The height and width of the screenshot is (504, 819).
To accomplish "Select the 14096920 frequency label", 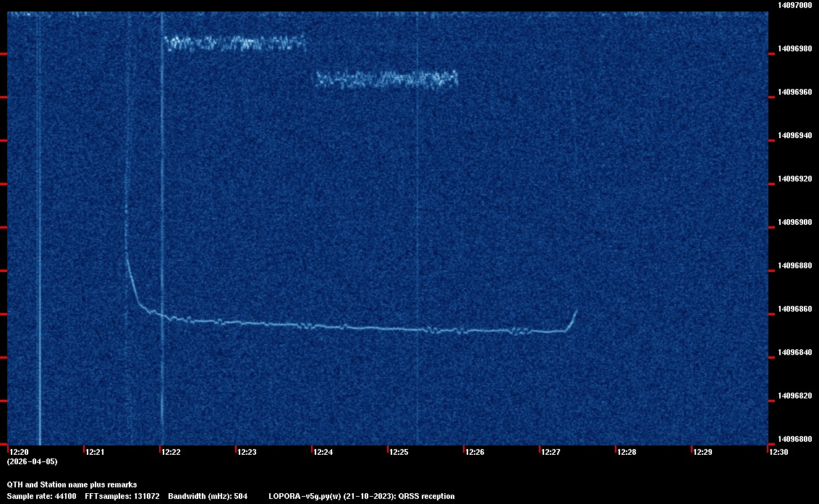I will [x=795, y=179].
